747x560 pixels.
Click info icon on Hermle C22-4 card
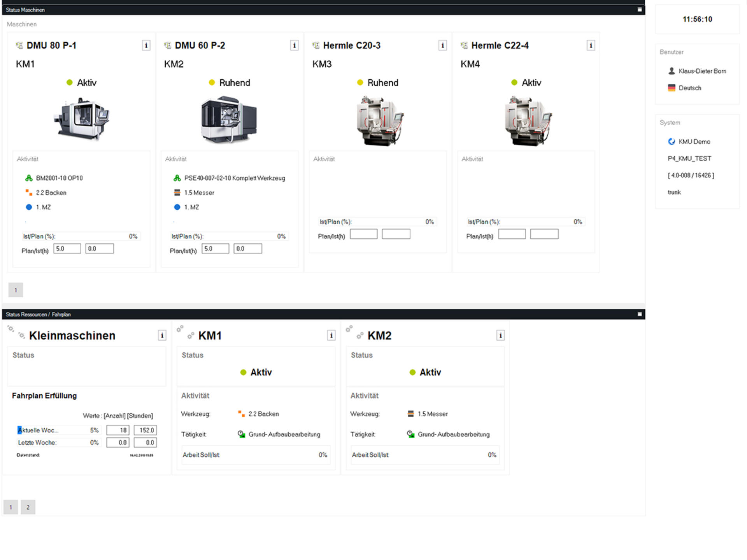(591, 45)
